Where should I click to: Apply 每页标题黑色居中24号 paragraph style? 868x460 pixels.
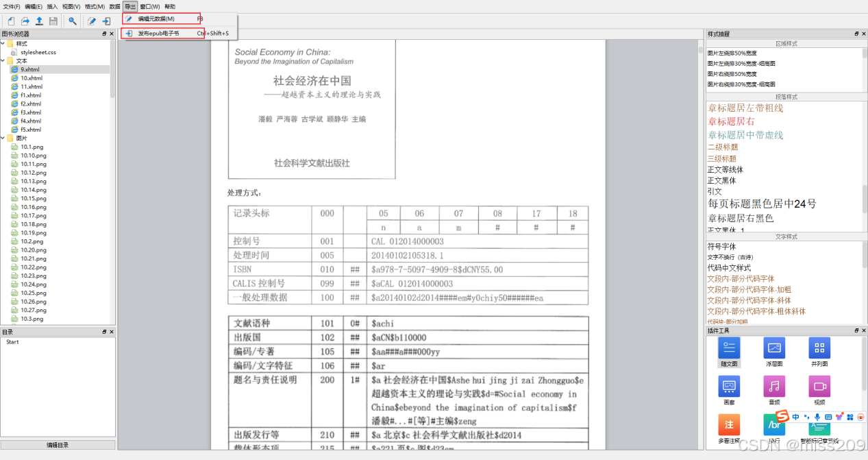click(762, 204)
